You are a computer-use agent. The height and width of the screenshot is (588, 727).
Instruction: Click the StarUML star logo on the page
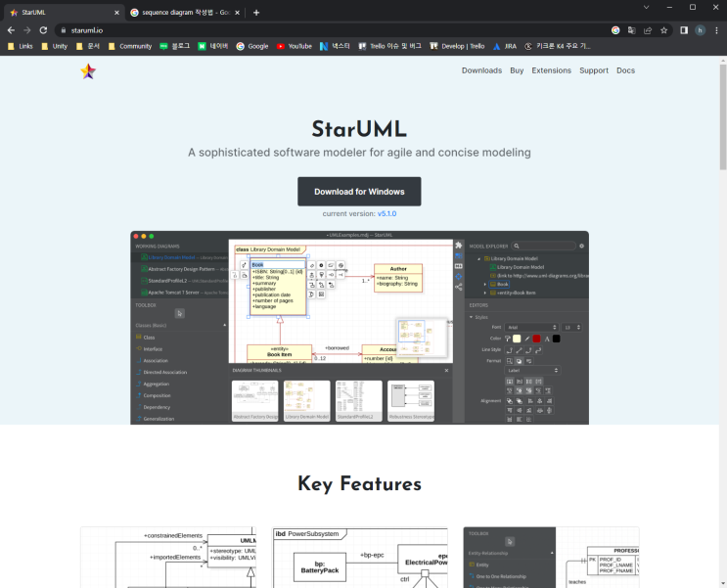click(x=88, y=71)
